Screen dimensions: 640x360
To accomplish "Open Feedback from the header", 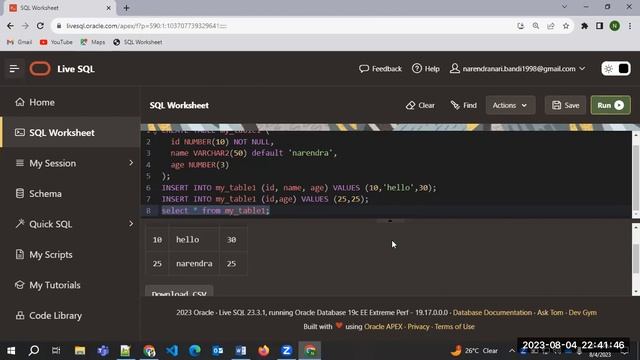I will (380, 69).
